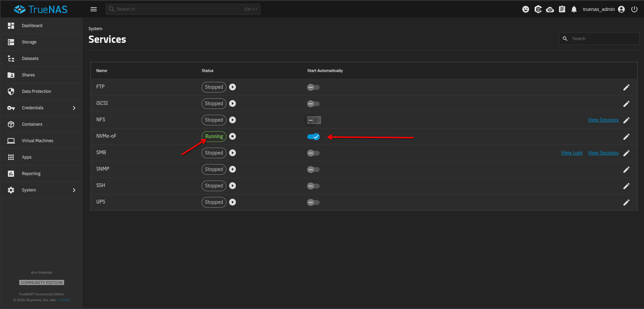Stop the NVMe-oF service with stop icon

coord(232,136)
